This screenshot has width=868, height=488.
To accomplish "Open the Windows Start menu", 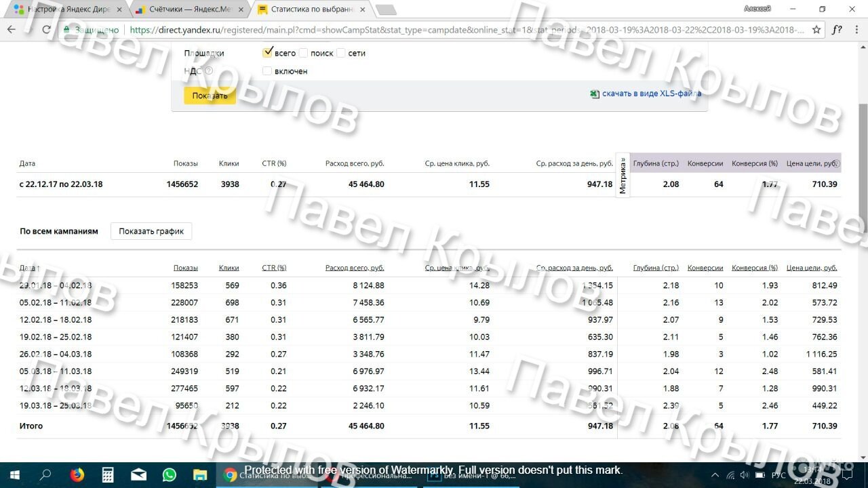I will (x=14, y=475).
